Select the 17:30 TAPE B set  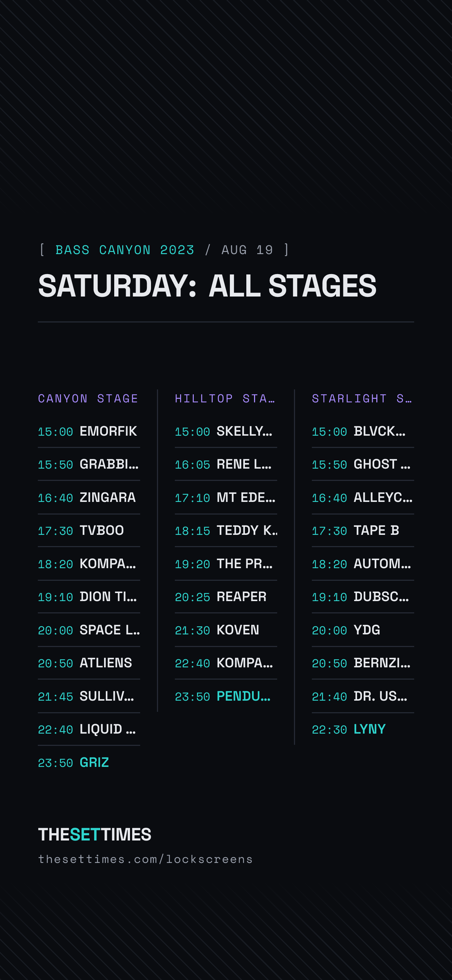[363, 530]
